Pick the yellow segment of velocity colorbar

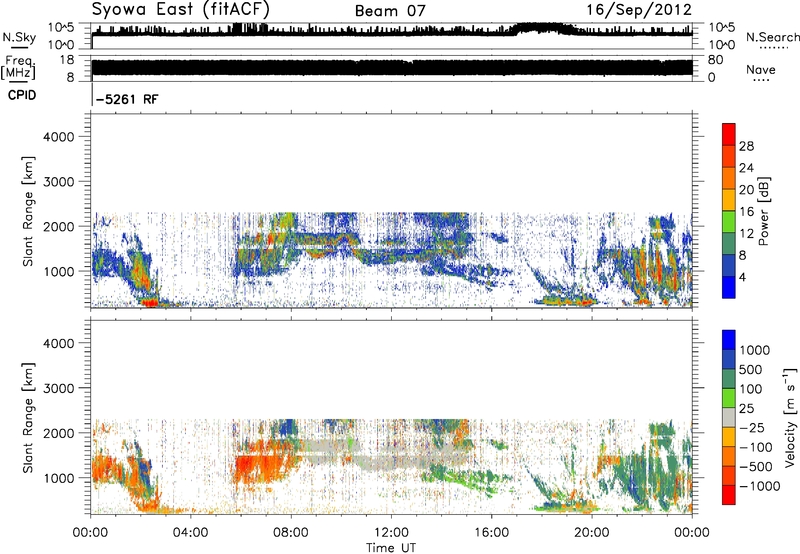(x=729, y=437)
